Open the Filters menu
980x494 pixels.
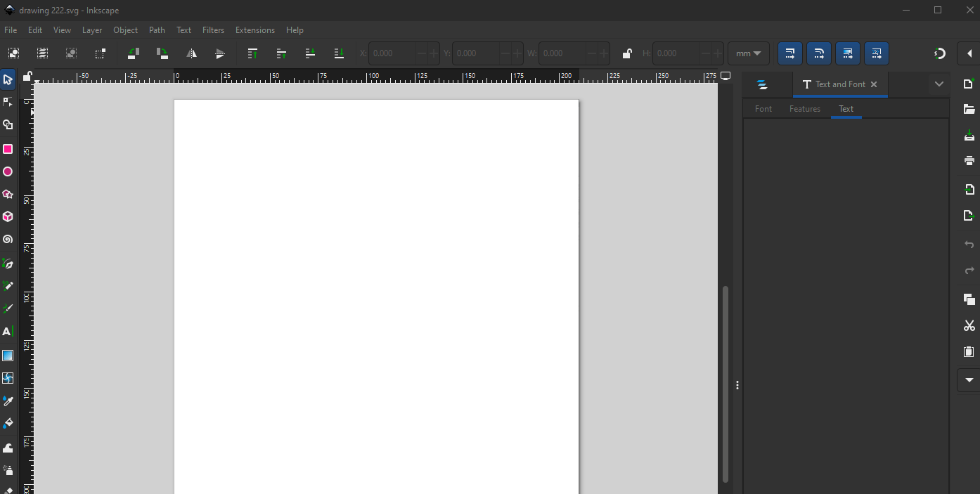click(213, 30)
